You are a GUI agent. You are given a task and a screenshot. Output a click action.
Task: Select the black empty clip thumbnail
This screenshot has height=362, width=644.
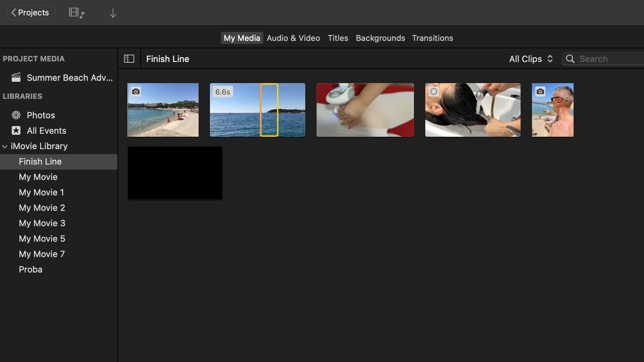tap(175, 173)
